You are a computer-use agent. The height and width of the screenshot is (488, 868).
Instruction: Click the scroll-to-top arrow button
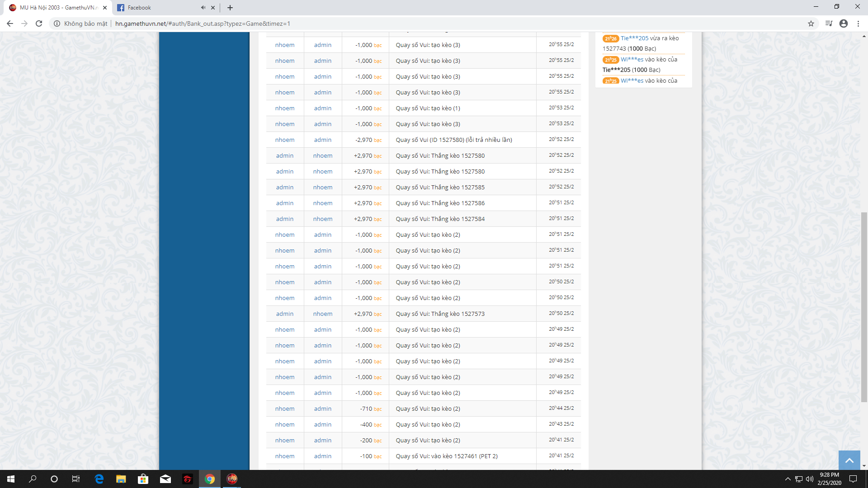tap(849, 460)
